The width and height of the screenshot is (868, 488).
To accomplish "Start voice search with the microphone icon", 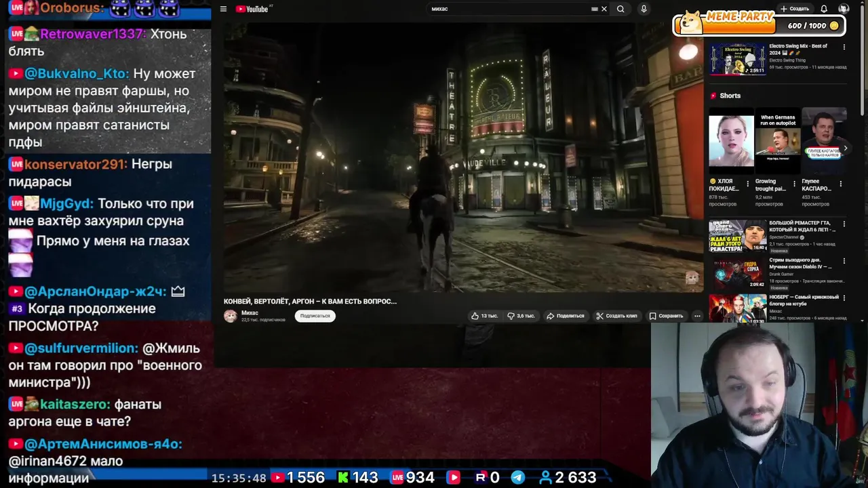I will click(x=644, y=9).
